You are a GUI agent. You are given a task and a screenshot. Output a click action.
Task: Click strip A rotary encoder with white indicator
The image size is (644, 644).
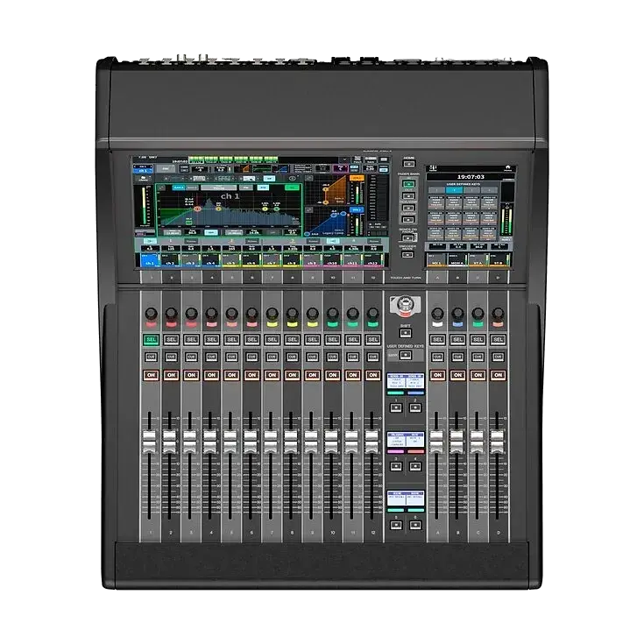click(x=437, y=314)
